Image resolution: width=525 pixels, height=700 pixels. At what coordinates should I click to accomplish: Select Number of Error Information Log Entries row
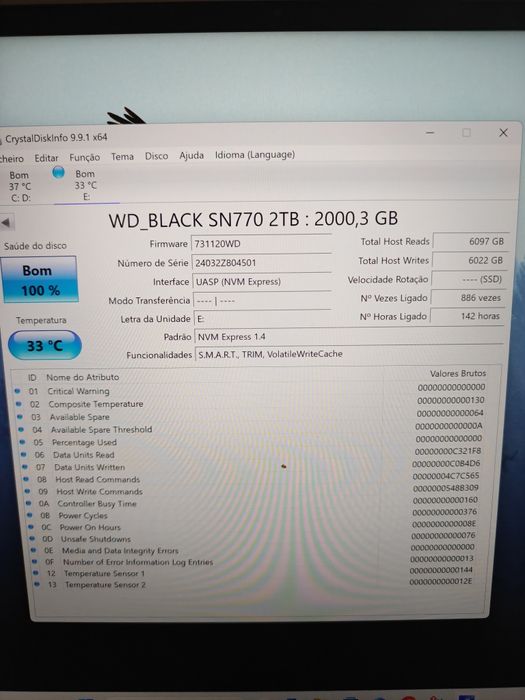point(255,560)
